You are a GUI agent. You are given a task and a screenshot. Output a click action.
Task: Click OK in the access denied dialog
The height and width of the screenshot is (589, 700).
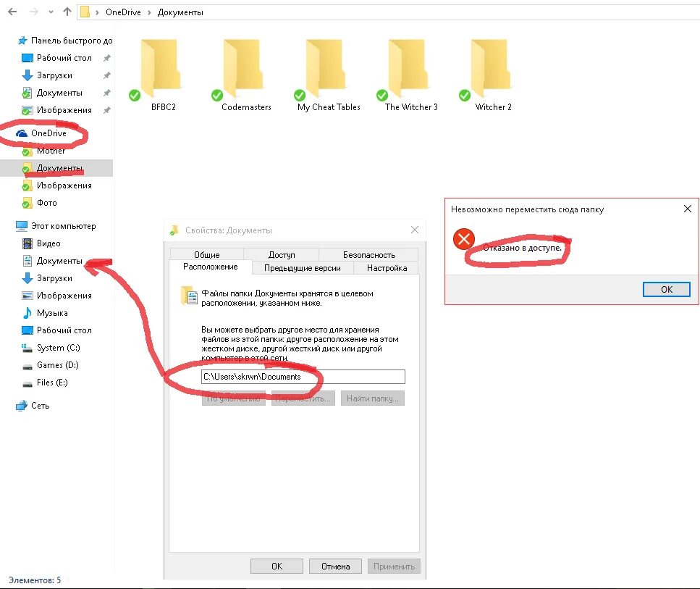click(667, 289)
